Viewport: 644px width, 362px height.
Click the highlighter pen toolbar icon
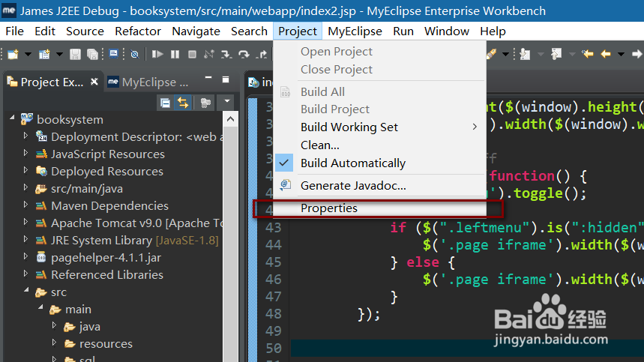[x=492, y=54]
